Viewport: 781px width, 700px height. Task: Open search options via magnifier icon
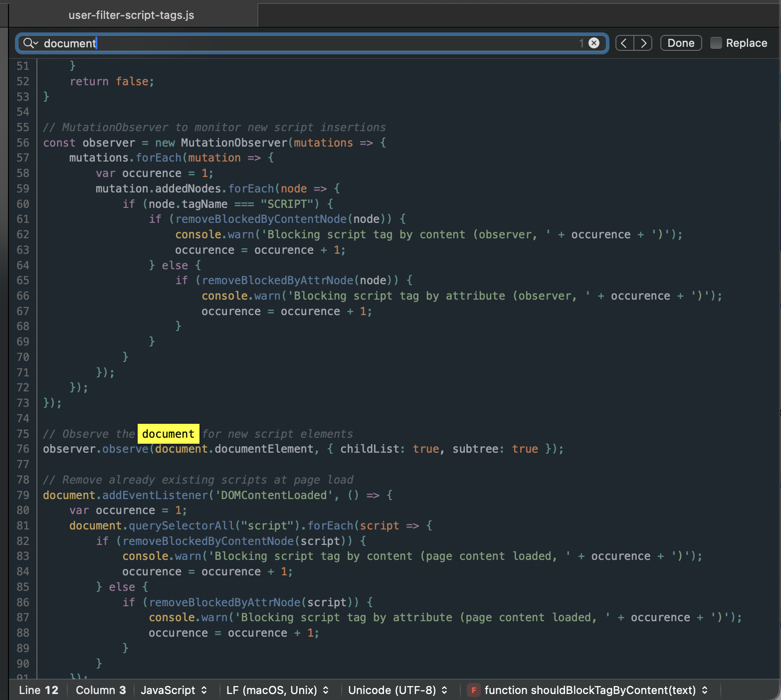30,43
